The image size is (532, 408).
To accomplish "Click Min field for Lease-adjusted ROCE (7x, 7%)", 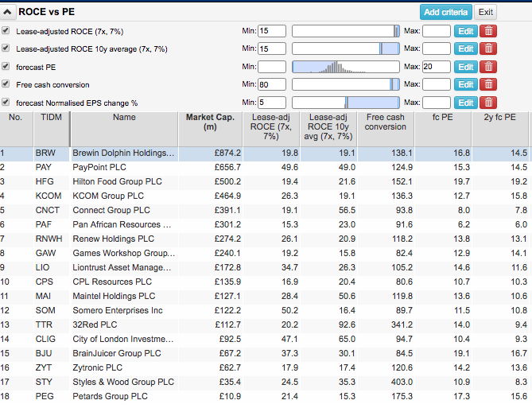I will coord(272,31).
